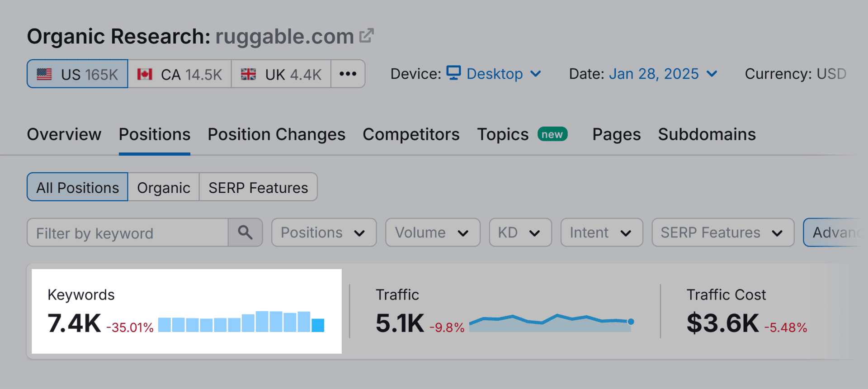Open more countries ellipsis button

point(348,74)
